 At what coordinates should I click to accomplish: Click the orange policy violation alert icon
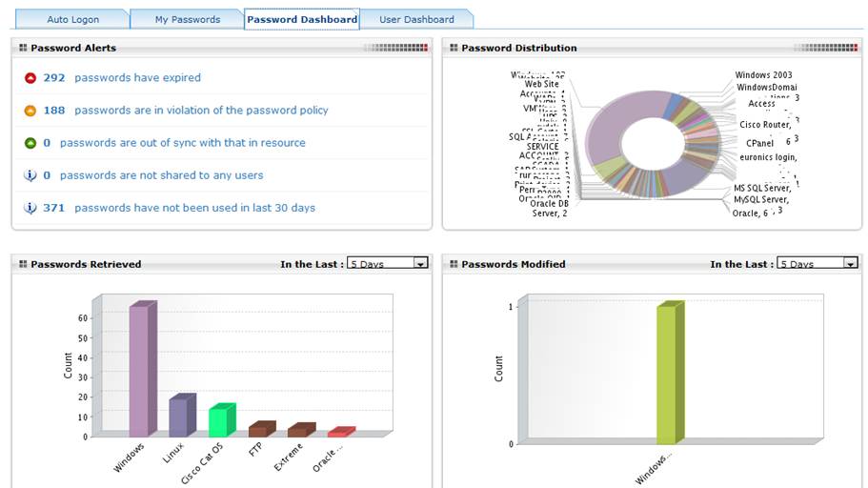30,111
